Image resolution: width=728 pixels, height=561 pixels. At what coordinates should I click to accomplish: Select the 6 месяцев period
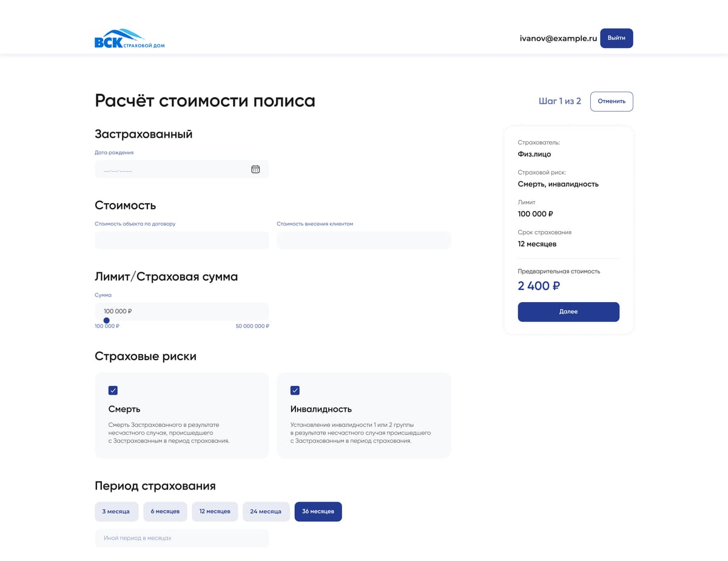pos(165,511)
